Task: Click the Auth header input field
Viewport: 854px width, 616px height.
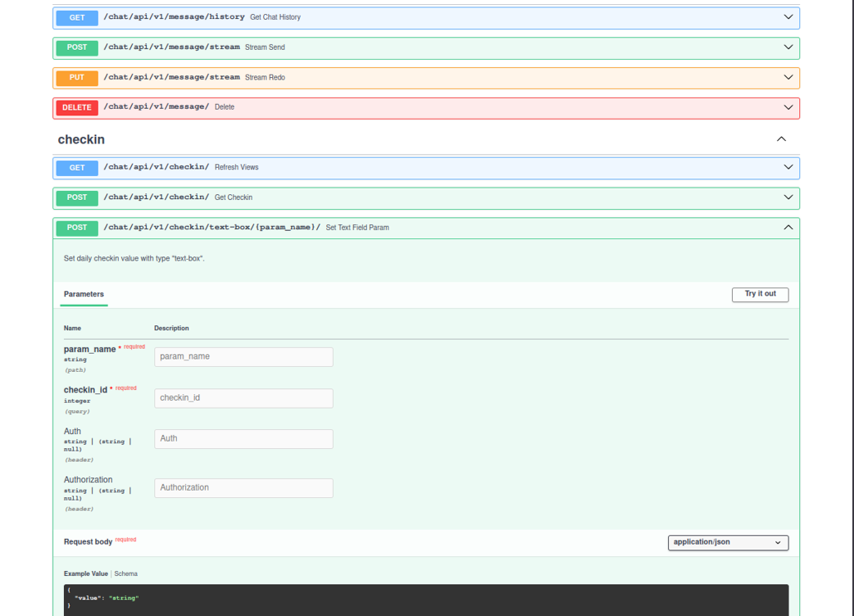Action: pos(243,439)
